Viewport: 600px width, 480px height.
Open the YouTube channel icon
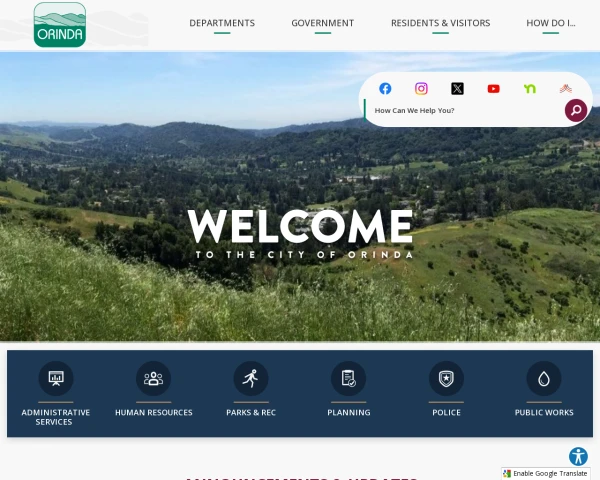493,89
